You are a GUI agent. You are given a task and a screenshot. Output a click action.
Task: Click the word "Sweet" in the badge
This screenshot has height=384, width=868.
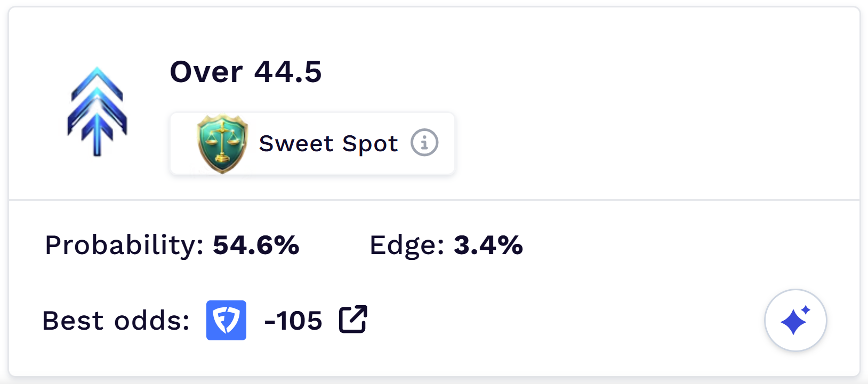296,143
